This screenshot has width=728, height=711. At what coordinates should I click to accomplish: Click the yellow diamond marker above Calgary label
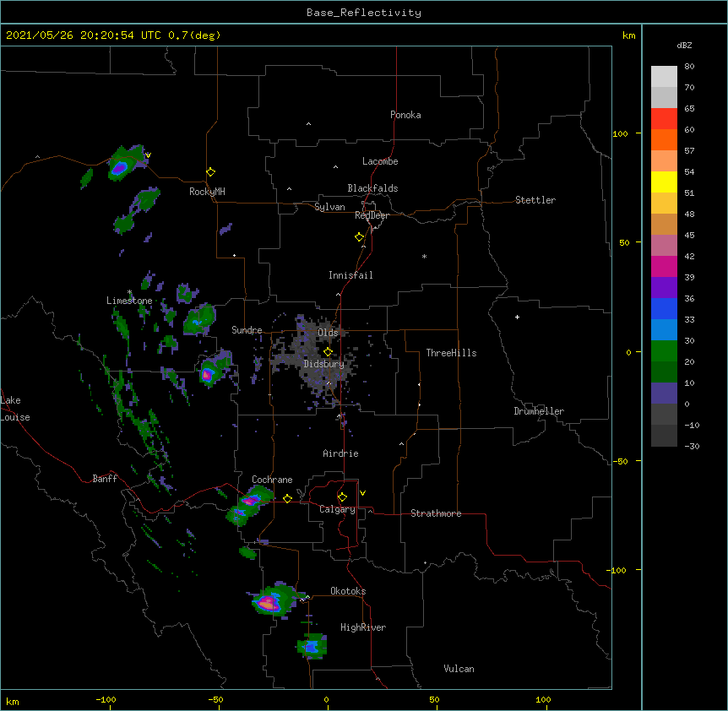pos(342,497)
